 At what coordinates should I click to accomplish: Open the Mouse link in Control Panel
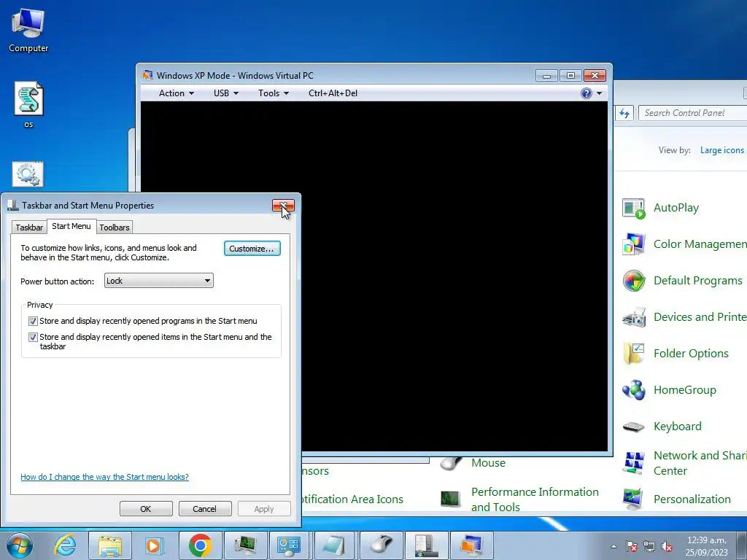coord(488,462)
